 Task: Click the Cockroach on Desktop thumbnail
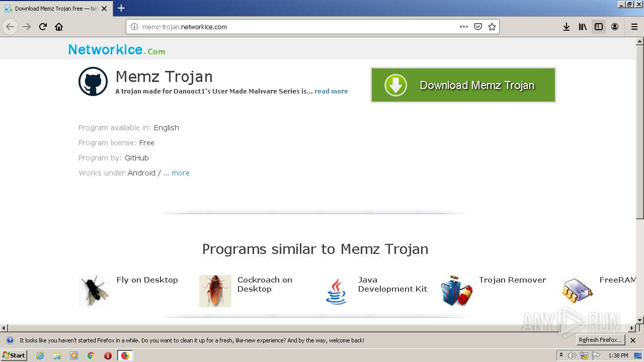point(215,291)
